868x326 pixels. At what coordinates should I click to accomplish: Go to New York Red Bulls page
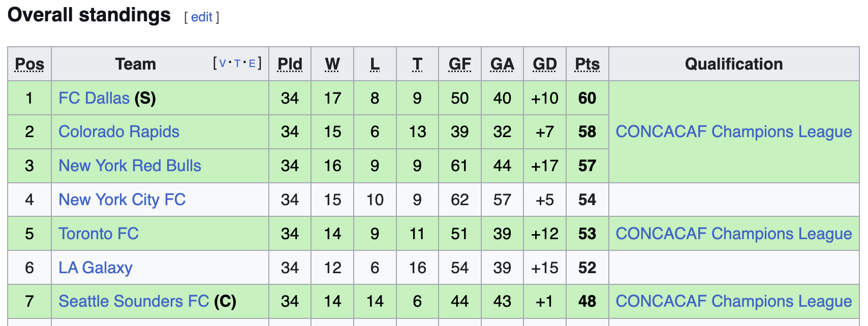point(130,166)
